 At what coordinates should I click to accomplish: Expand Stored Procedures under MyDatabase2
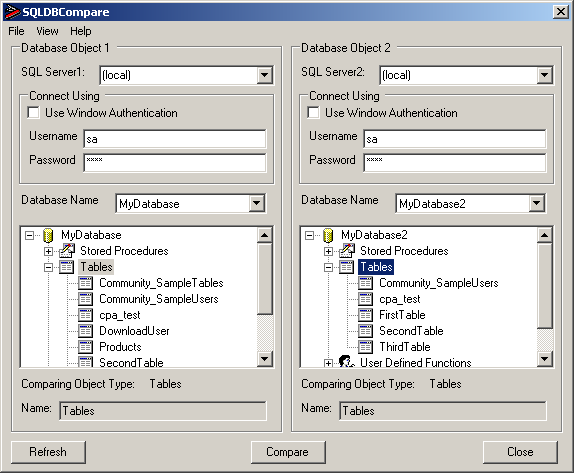[x=328, y=252]
